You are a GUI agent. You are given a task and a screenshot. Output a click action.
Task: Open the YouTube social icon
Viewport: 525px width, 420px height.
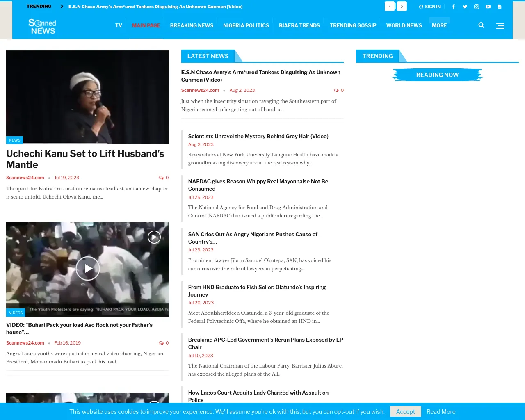coord(488,7)
